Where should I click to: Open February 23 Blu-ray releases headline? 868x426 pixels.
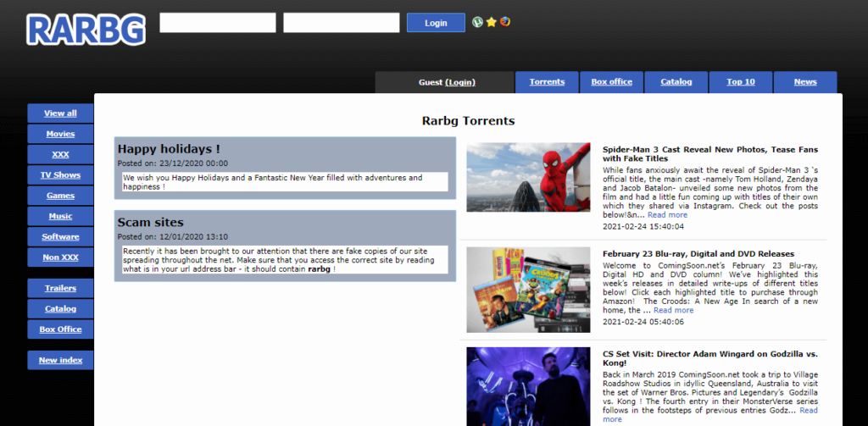698,254
